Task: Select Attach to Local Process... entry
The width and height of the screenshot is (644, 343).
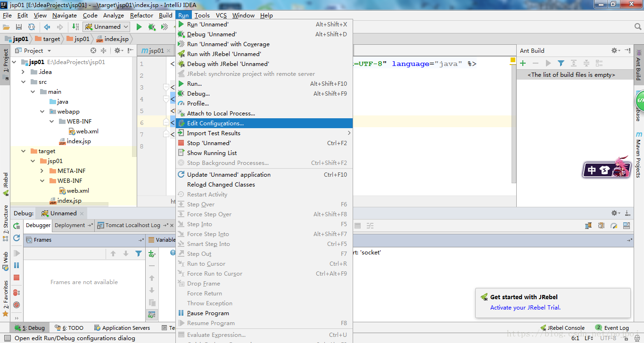Action: coord(264,113)
